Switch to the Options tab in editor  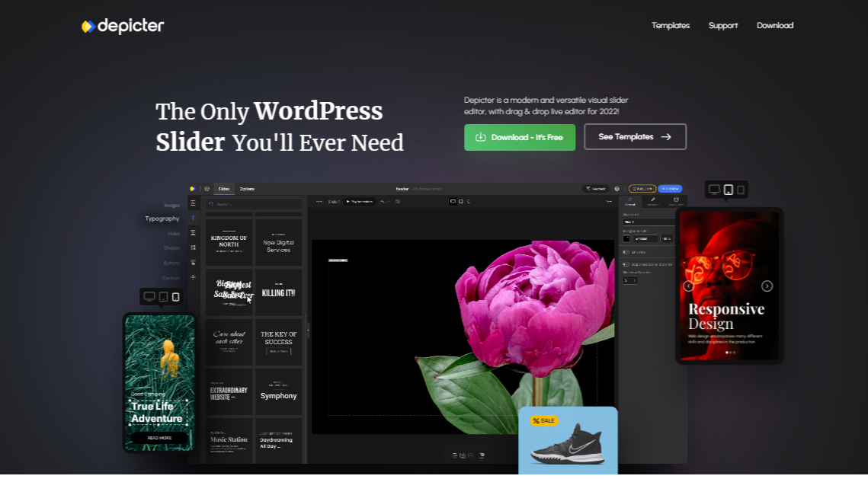tap(247, 189)
